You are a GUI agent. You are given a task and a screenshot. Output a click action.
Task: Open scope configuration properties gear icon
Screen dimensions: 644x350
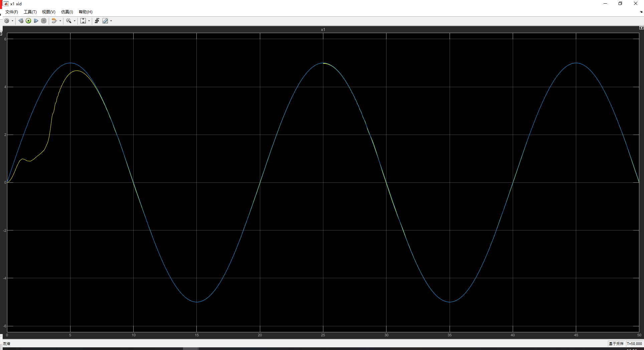7,21
